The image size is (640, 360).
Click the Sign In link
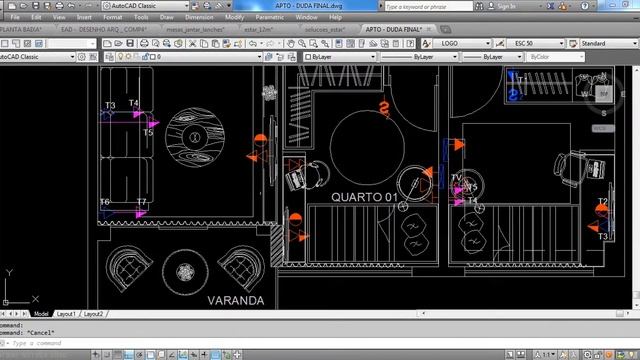506,6
